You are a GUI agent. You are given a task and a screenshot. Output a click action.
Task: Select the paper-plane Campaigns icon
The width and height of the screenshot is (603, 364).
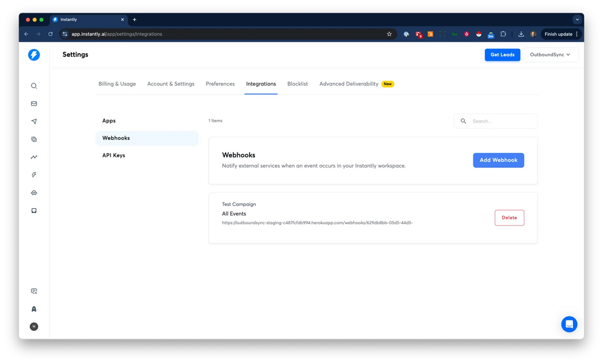[33, 121]
